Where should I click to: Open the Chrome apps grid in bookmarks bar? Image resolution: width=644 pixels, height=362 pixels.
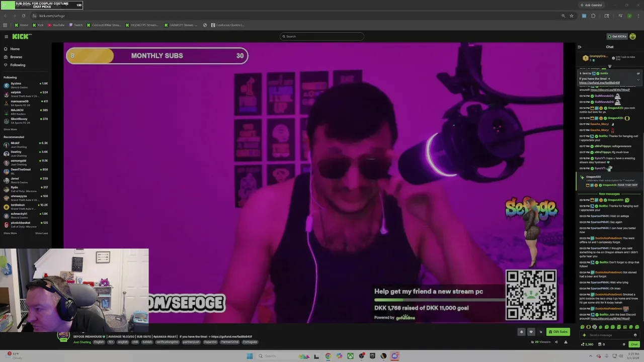point(5,25)
